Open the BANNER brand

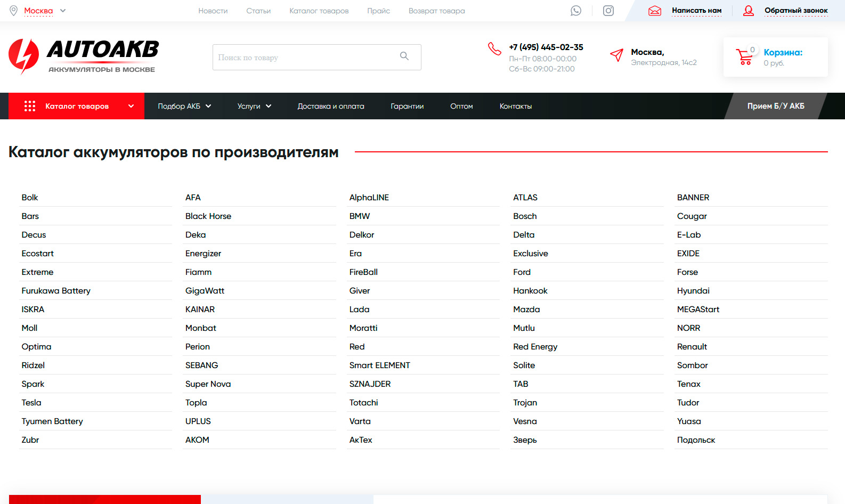pyautogui.click(x=693, y=197)
